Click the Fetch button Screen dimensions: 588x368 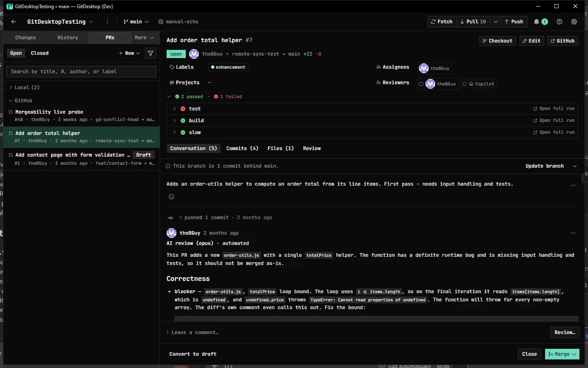442,22
